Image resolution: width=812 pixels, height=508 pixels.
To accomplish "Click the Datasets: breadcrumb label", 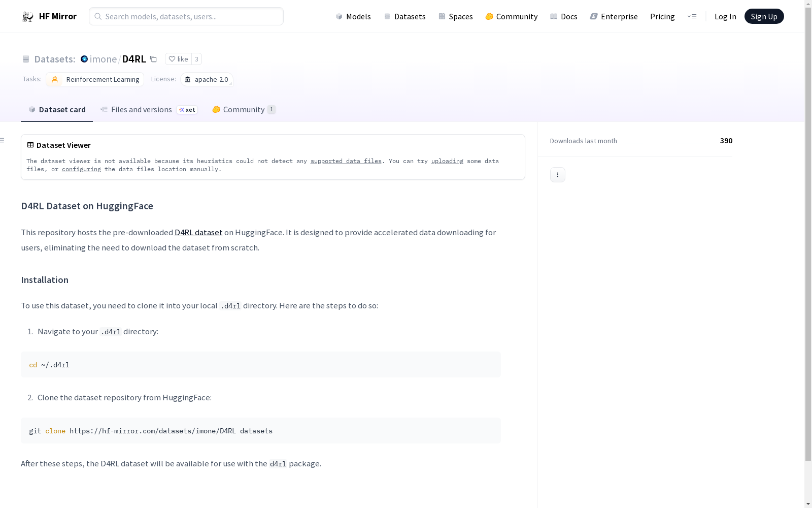I will (x=54, y=59).
